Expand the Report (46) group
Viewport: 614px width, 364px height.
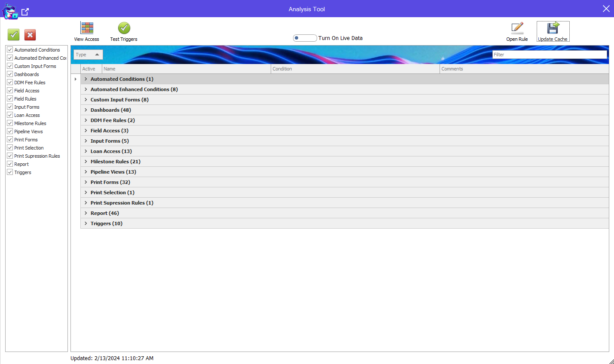coord(86,213)
